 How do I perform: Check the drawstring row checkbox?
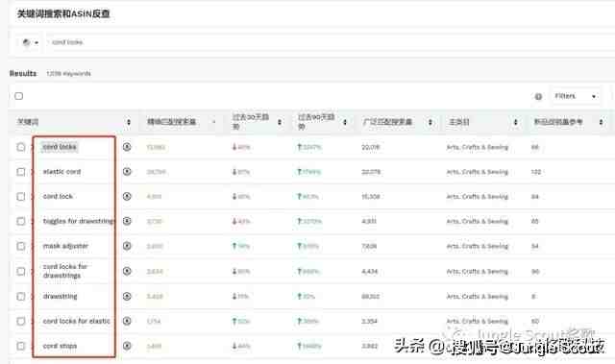[x=21, y=297]
